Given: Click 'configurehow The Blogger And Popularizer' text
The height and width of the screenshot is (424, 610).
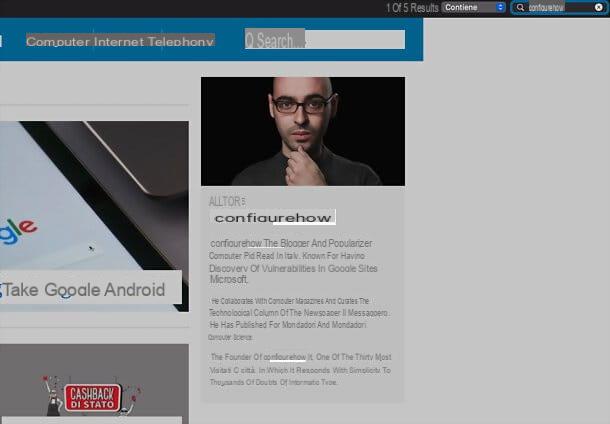Looking at the screenshot, I should [291, 244].
